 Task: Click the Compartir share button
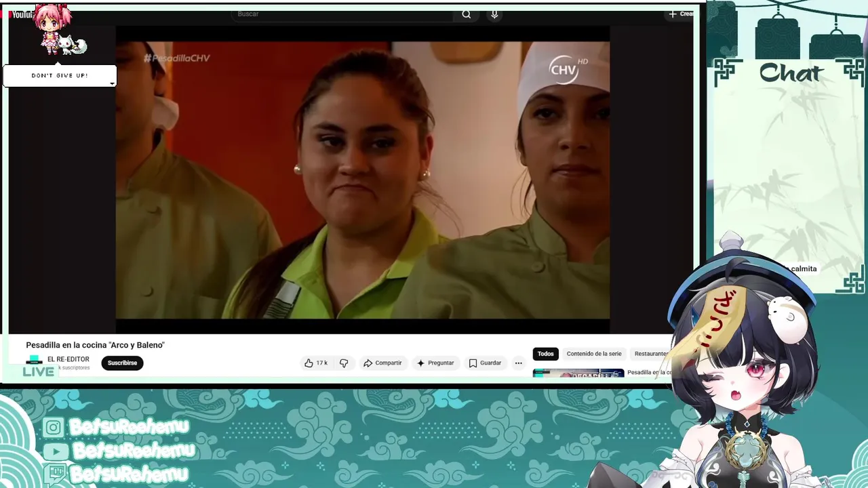[x=382, y=363]
